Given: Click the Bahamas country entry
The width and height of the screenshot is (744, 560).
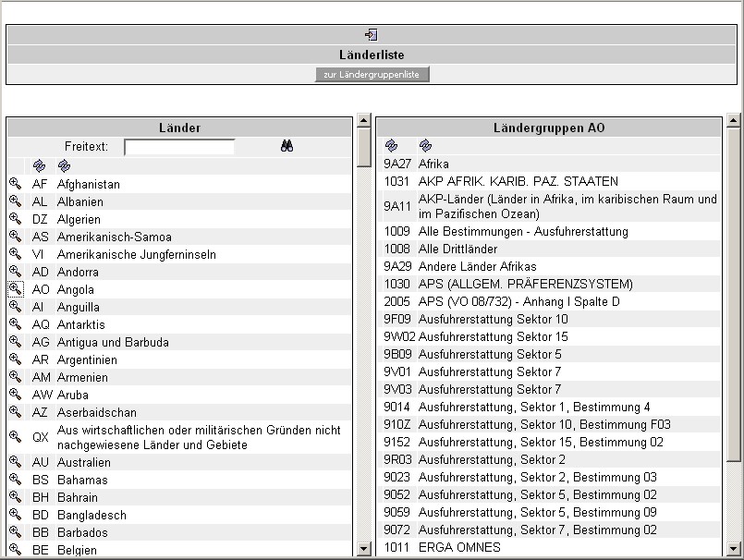Looking at the screenshot, I should pyautogui.click(x=82, y=480).
